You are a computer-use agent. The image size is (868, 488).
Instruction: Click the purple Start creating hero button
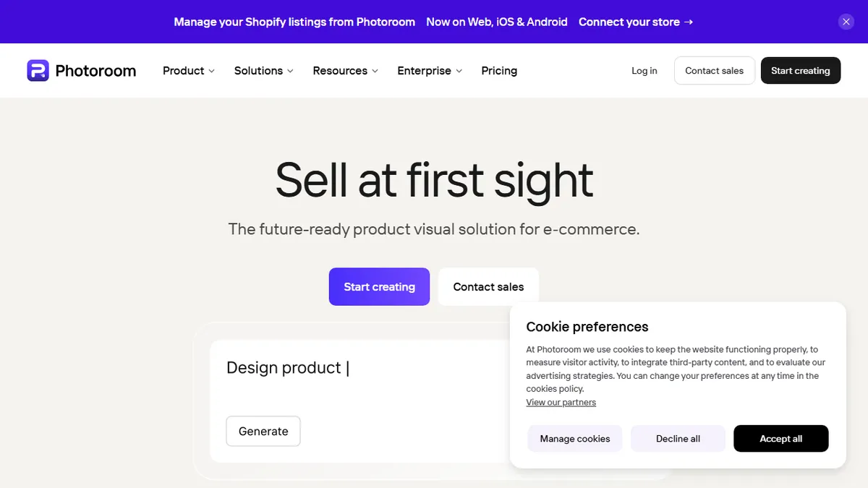click(379, 287)
